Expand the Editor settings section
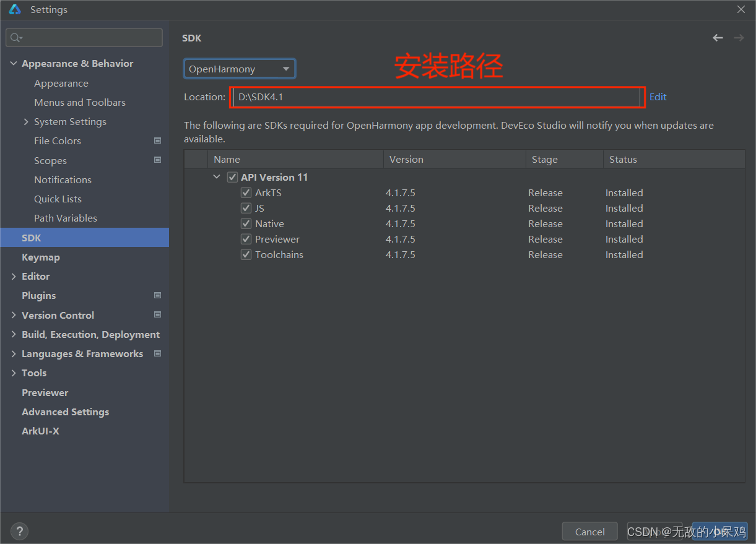 coord(14,276)
